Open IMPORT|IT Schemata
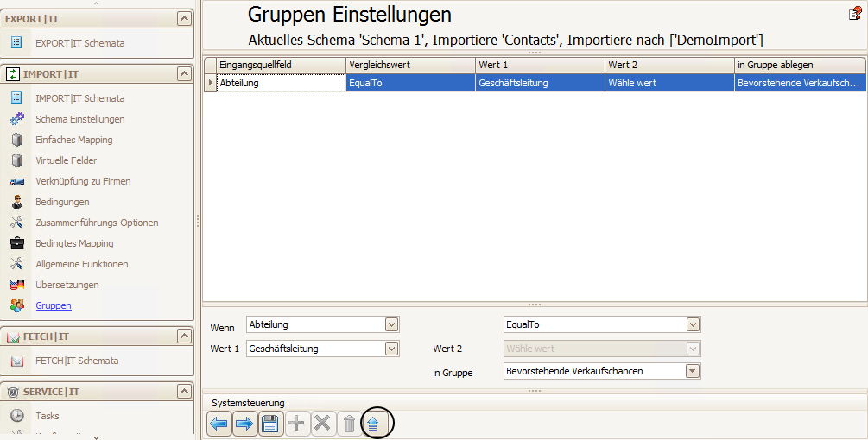Screen dimensions: 868x440 pyautogui.click(x=79, y=98)
